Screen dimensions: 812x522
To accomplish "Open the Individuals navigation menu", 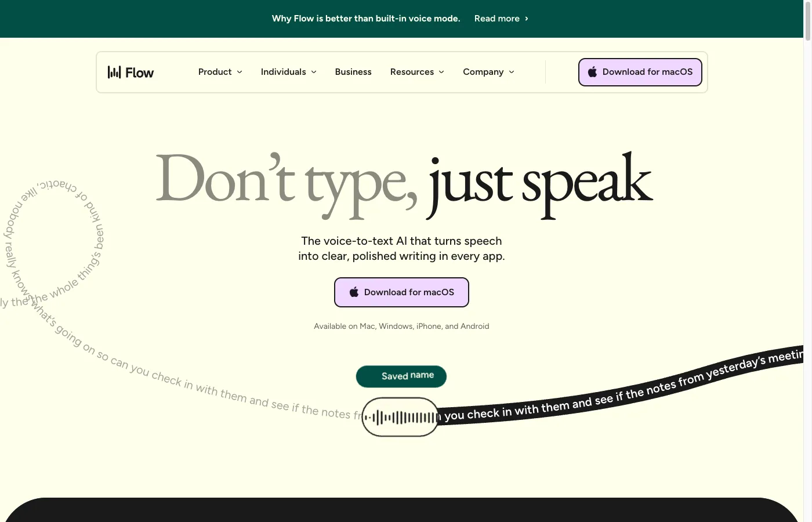I will tap(289, 72).
